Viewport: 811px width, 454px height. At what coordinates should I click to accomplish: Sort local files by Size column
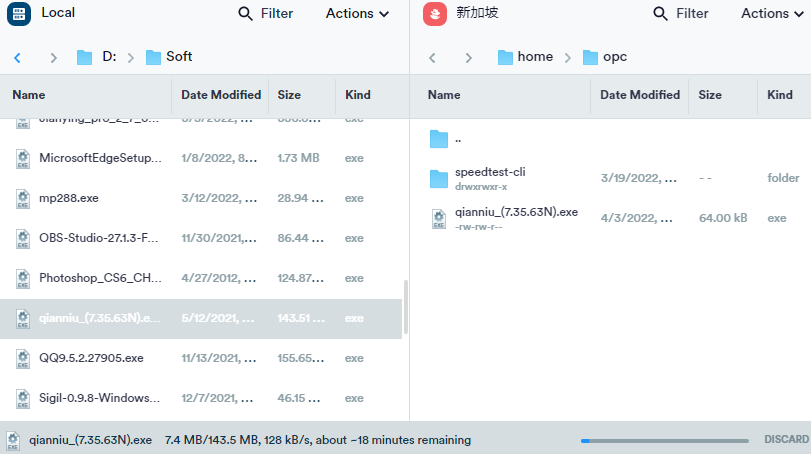[289, 95]
